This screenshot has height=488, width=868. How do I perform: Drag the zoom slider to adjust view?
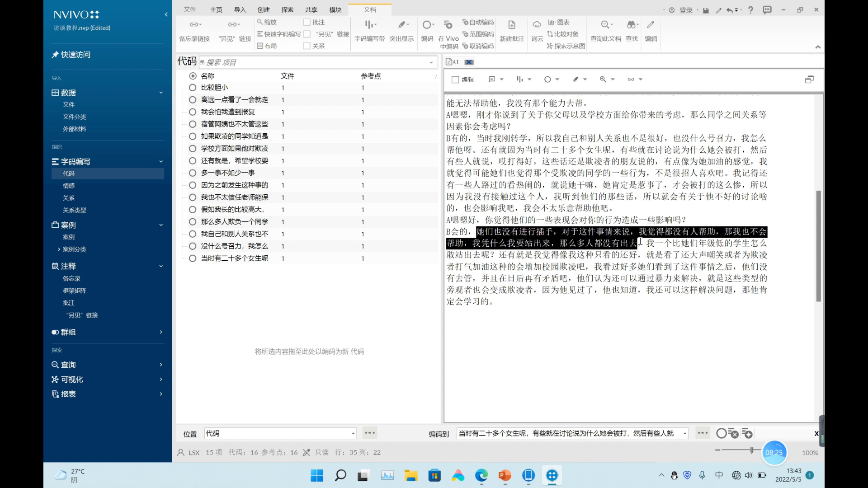(750, 452)
